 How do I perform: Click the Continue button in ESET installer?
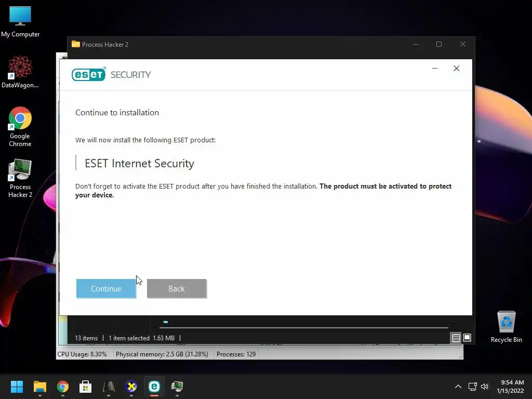(x=106, y=288)
